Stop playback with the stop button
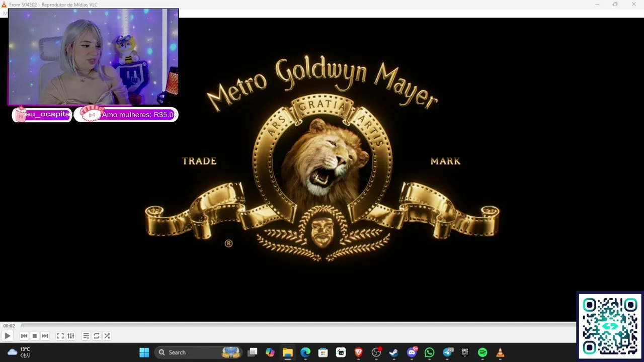The width and height of the screenshot is (644, 362). [34, 336]
